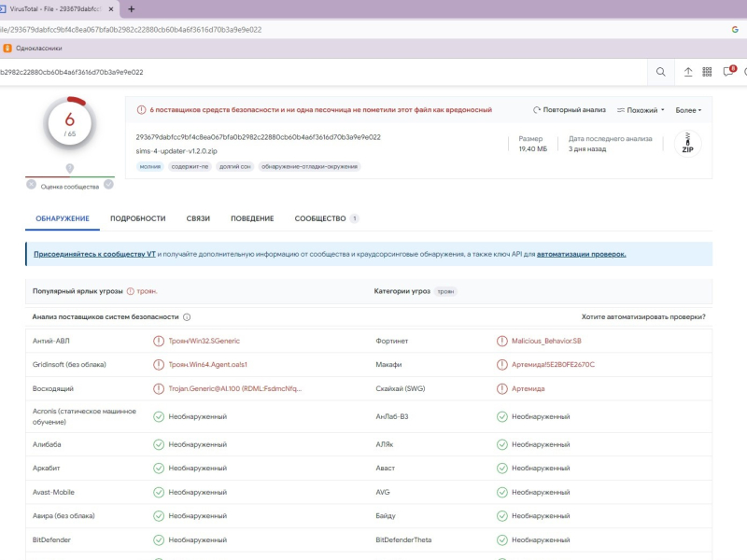This screenshot has height=560, width=747.
Task: Click the community score marker pin
Action: point(70,169)
